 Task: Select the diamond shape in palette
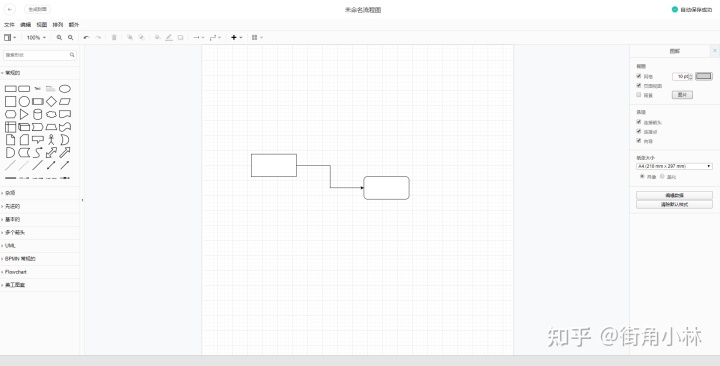pyautogui.click(x=51, y=101)
